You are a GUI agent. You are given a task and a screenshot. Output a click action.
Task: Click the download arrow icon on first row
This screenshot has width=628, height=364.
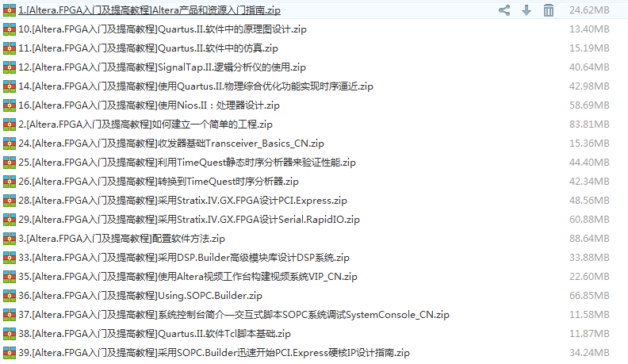(527, 10)
